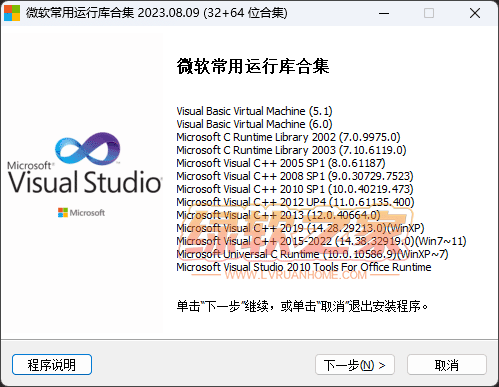Click Microsoft Visual C++ 2005 SP1 line

281,163
